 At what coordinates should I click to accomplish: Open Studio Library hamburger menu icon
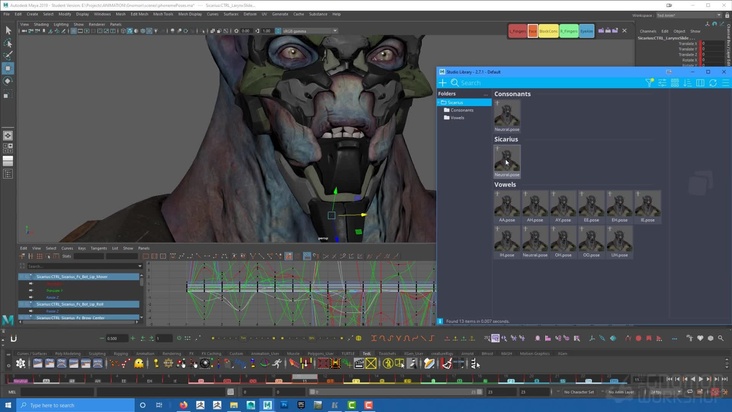[724, 83]
